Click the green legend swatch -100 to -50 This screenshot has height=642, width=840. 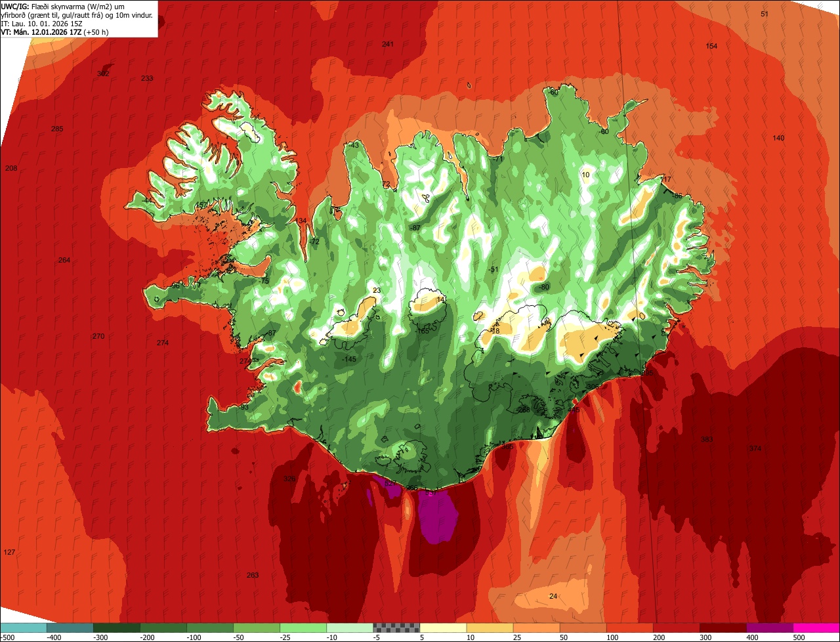pos(210,628)
